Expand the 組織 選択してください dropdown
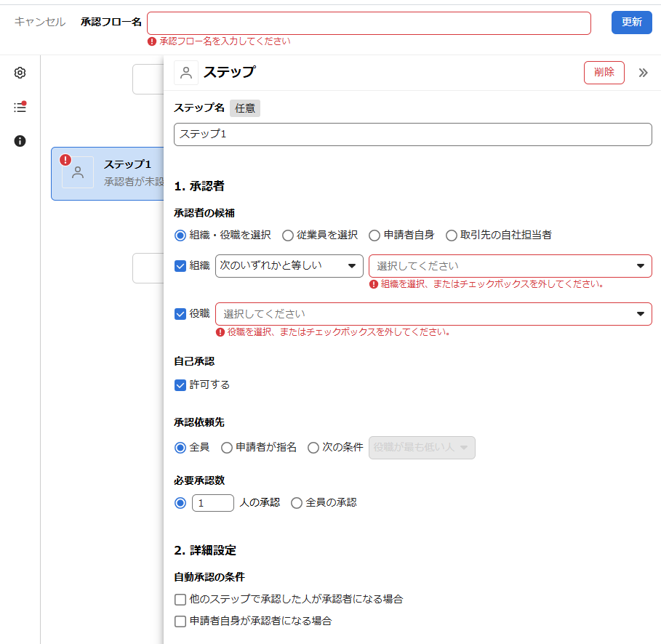Image resolution: width=661 pixels, height=644 pixels. (510, 266)
